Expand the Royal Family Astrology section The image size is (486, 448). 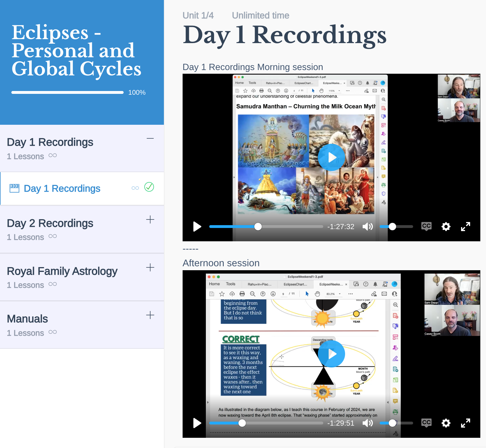tap(150, 267)
